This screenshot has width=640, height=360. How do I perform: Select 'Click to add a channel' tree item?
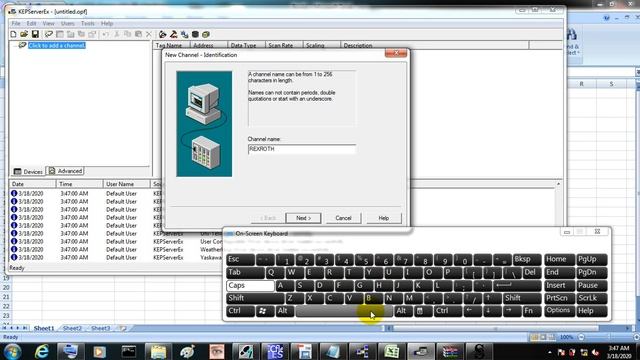pos(57,45)
